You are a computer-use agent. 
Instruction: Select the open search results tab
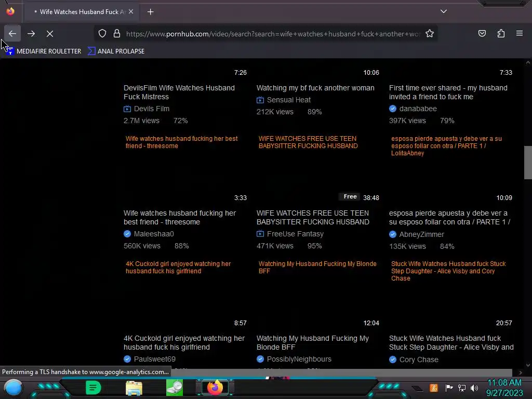click(82, 12)
